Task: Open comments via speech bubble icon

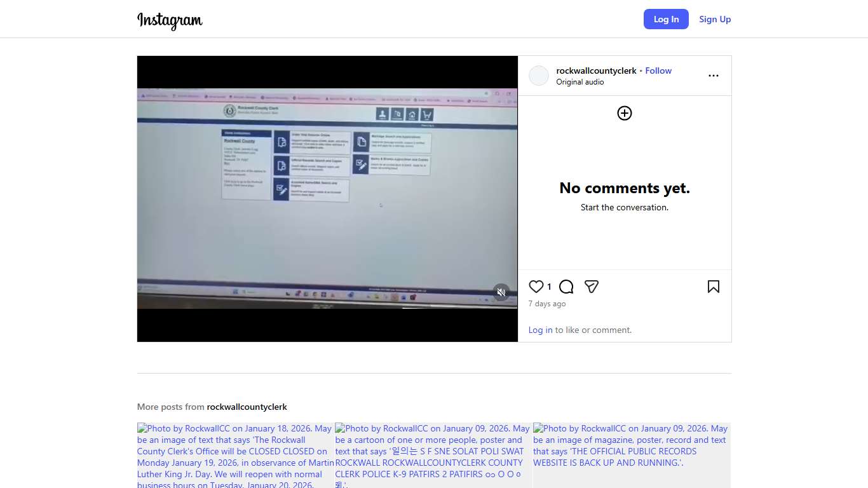Action: click(x=566, y=287)
